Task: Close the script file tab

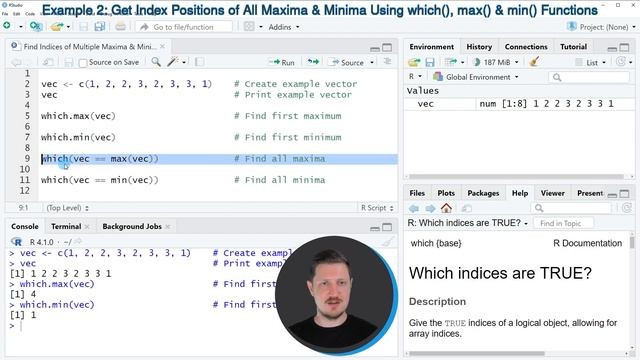Action: [x=162, y=47]
